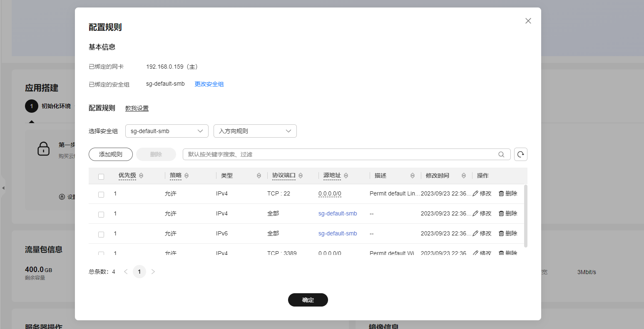Click the search magnifier icon in the filter bar
This screenshot has width=644, height=329.
[501, 154]
